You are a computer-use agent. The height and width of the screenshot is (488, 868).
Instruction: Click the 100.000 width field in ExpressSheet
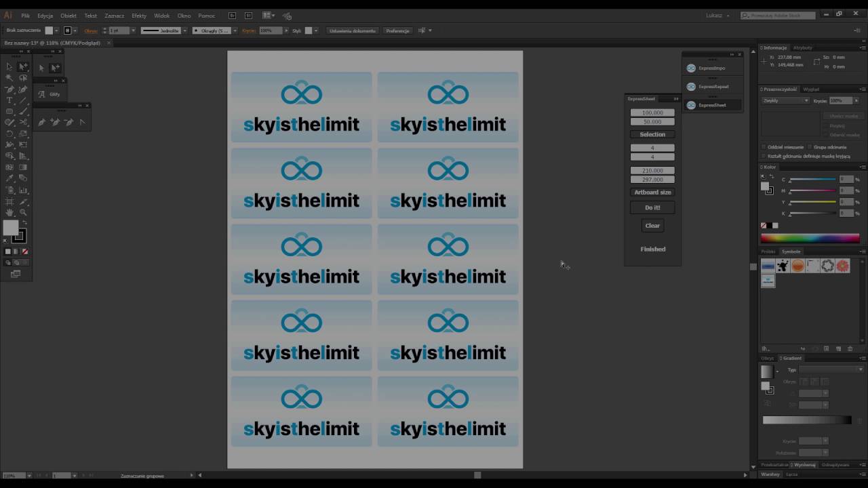pyautogui.click(x=652, y=113)
